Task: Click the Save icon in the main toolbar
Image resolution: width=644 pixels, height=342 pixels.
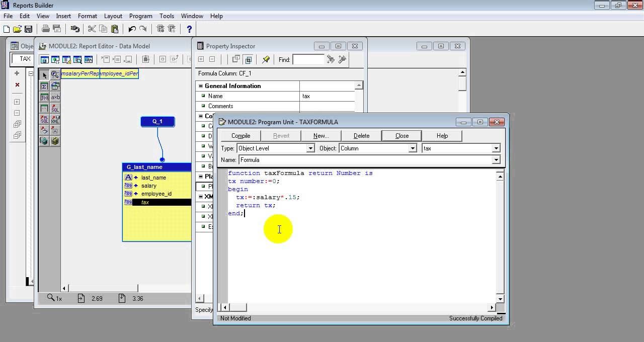Action: [29, 29]
